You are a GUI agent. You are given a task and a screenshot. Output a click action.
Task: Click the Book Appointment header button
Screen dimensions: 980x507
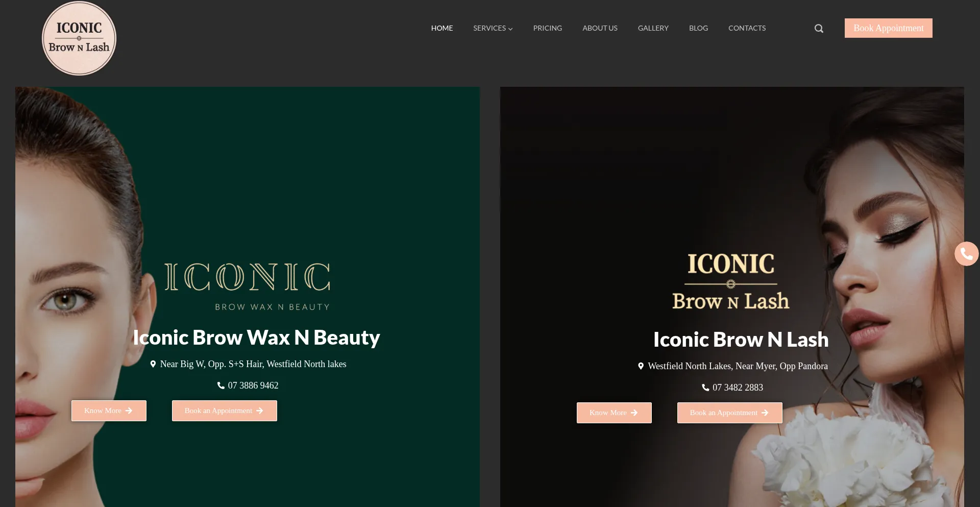click(888, 28)
